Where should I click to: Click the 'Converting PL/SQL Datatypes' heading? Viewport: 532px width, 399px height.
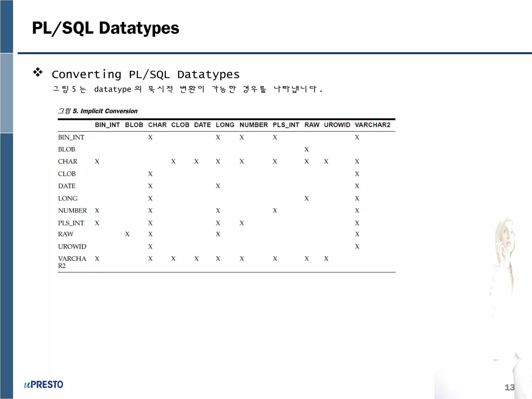coord(145,75)
